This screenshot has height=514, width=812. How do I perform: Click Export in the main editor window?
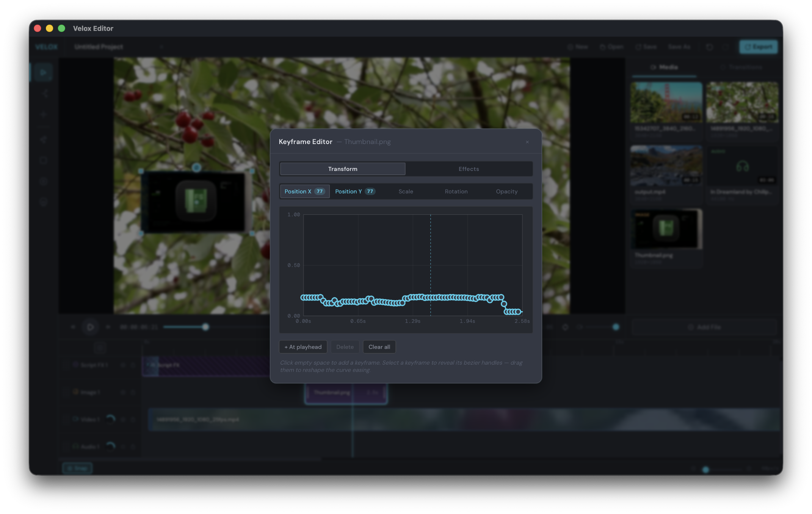[758, 47]
